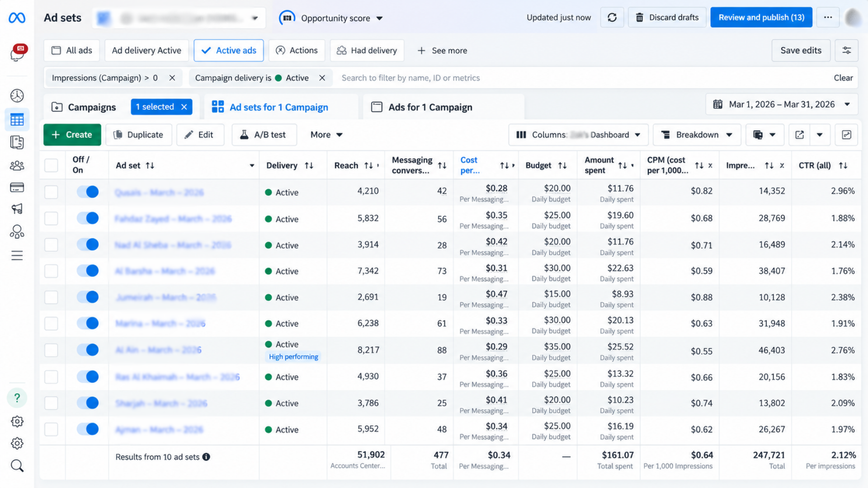Refresh the data with the reload icon
This screenshot has height=488, width=868.
click(x=612, y=18)
